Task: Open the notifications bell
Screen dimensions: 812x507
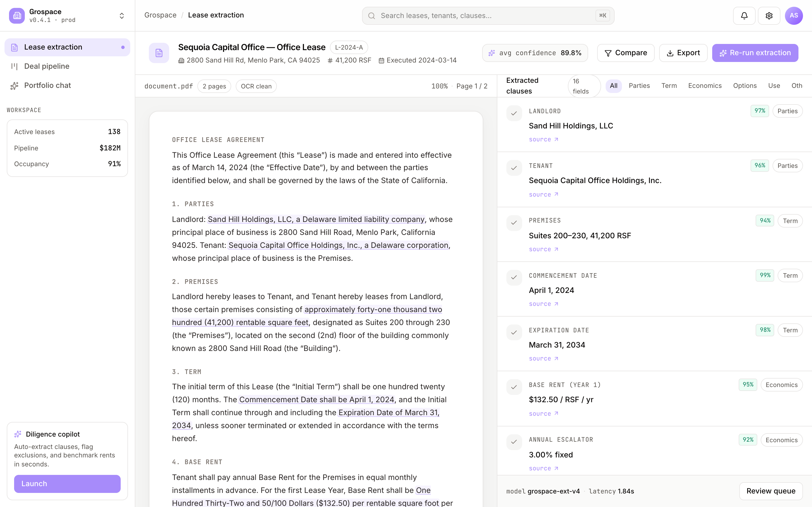Action: pos(744,16)
